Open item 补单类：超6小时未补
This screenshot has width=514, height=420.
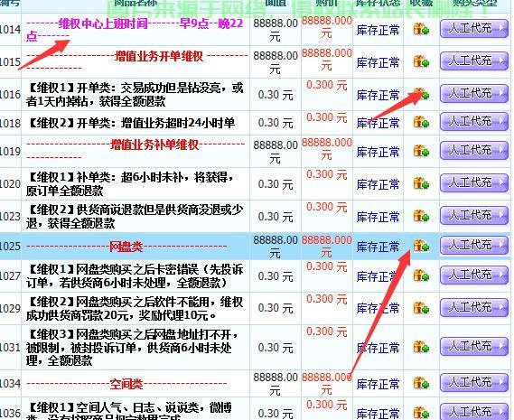pos(129,184)
